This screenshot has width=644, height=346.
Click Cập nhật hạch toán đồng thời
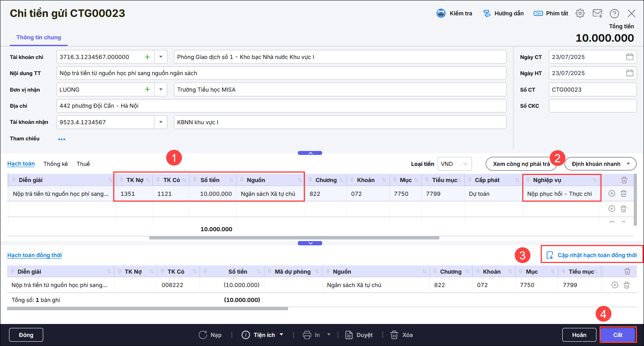tap(592, 255)
